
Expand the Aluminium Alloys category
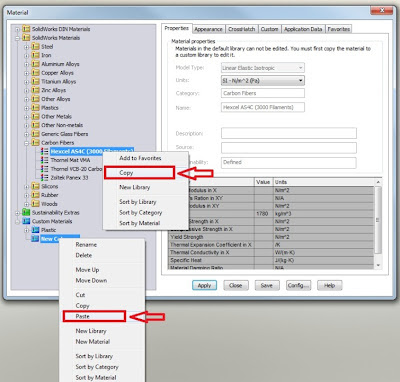point(27,64)
